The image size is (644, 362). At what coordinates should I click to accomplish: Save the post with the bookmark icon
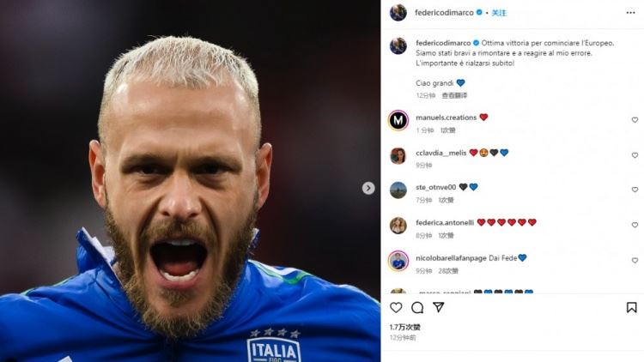632,307
